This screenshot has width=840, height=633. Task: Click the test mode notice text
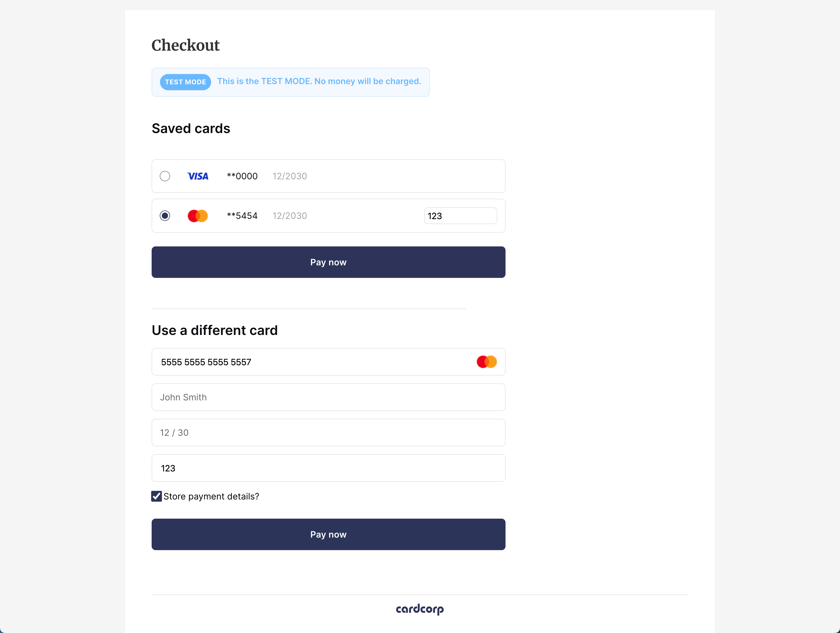click(x=319, y=81)
